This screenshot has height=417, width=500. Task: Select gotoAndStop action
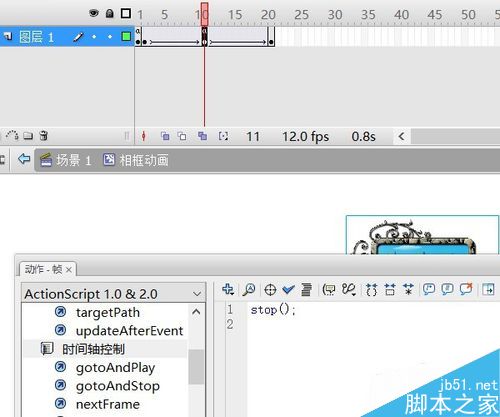click(118, 386)
